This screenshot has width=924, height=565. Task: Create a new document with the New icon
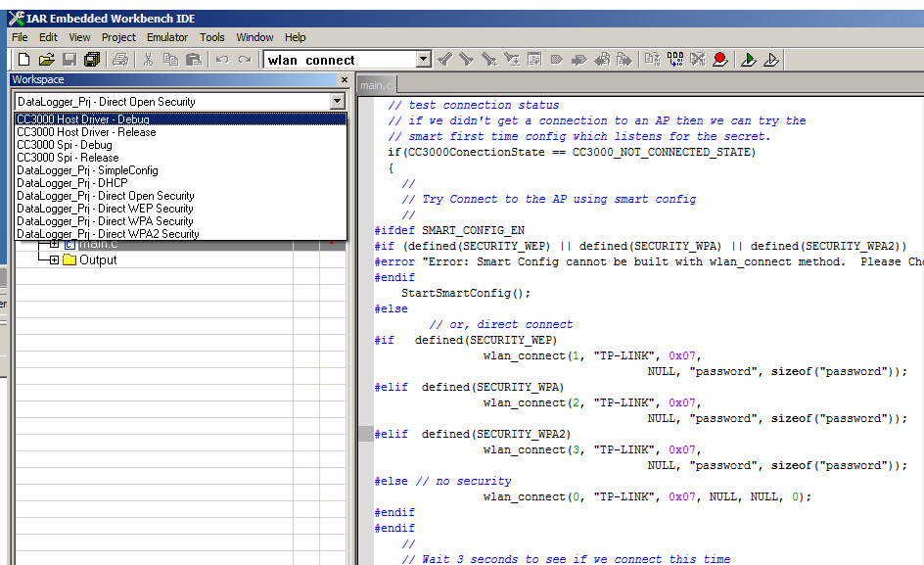[24, 60]
